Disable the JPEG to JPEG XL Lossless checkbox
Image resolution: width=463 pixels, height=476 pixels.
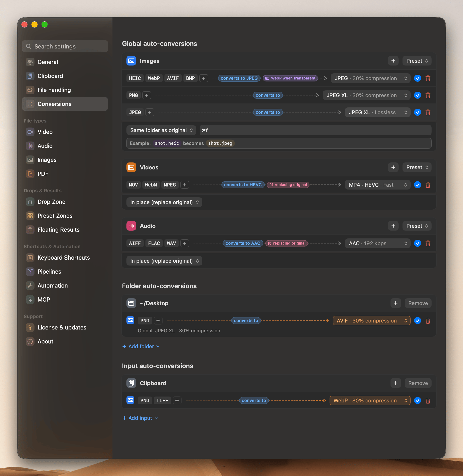pos(417,112)
